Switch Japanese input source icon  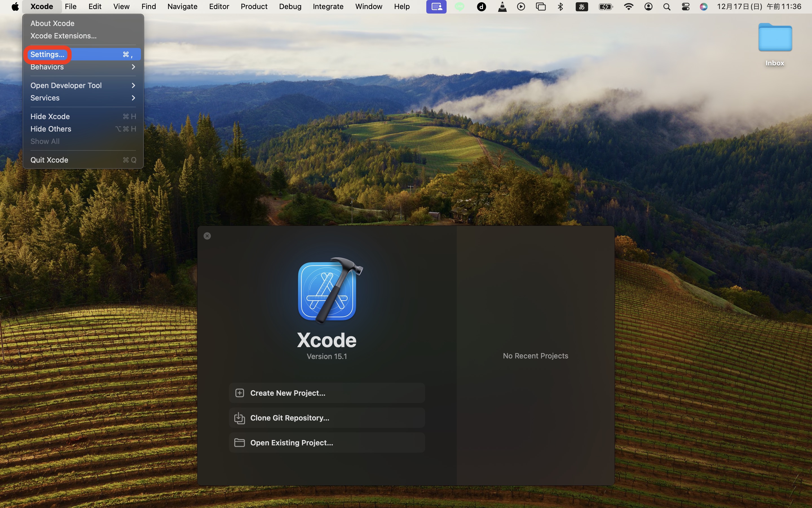pos(581,6)
